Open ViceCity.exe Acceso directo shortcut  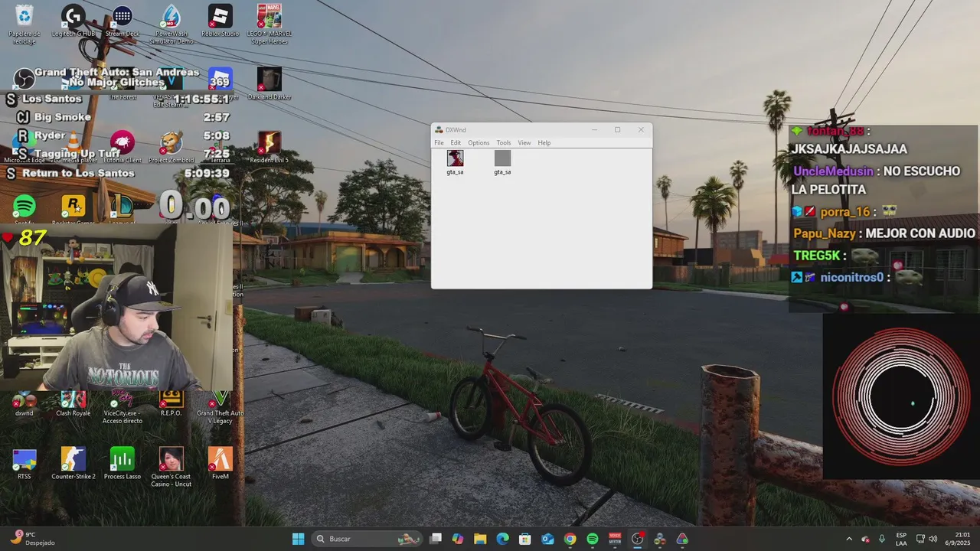coord(122,406)
